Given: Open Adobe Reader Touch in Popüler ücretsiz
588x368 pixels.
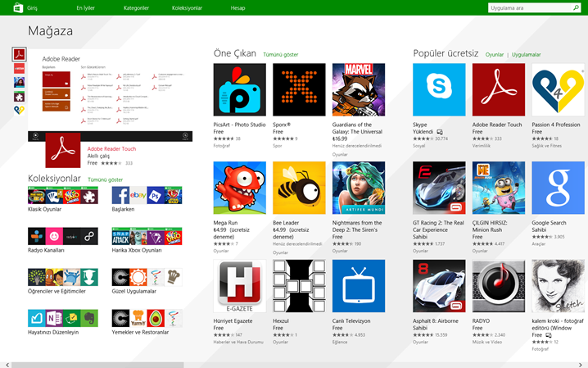Looking at the screenshot, I should 499,89.
